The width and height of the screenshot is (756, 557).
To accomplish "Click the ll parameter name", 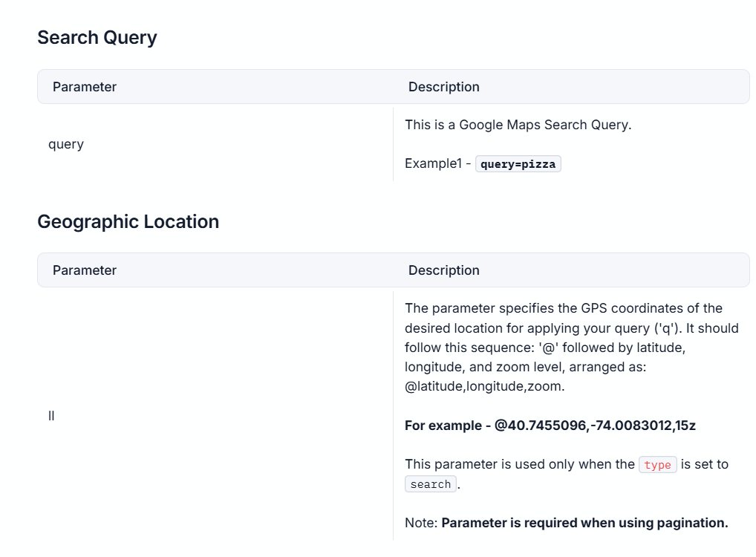I will (x=50, y=415).
